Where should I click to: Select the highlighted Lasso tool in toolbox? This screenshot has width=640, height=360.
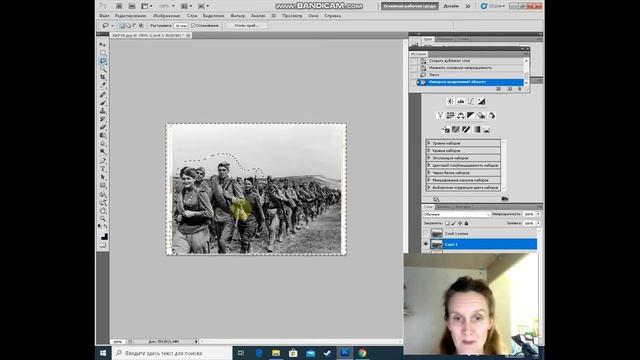103,61
